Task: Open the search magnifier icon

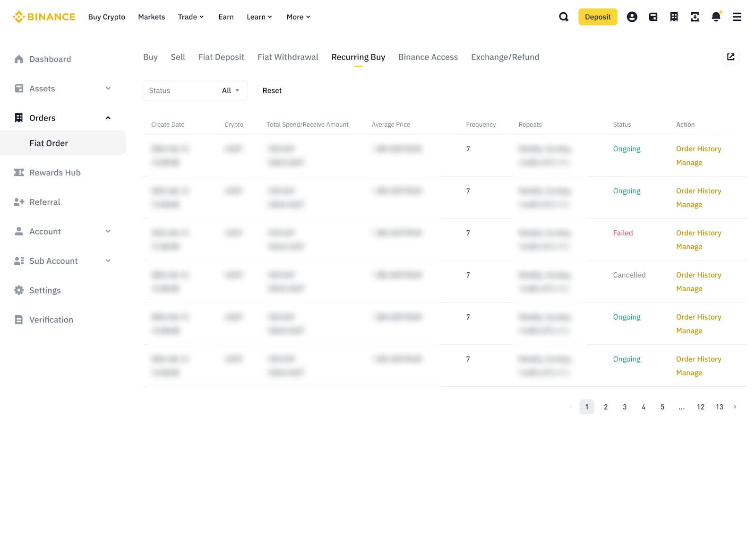Action: (564, 17)
